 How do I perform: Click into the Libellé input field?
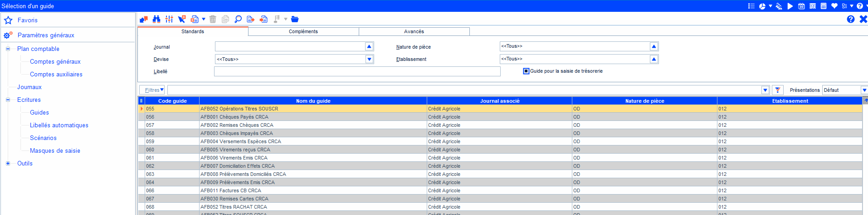click(357, 71)
